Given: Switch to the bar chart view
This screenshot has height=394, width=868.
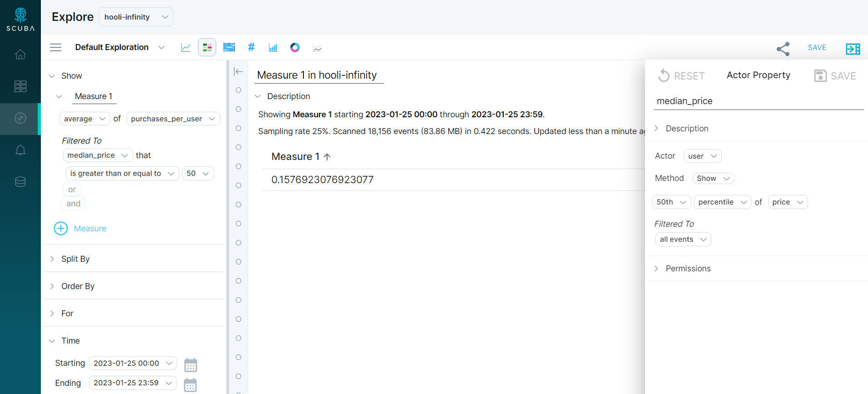Looking at the screenshot, I should 273,47.
